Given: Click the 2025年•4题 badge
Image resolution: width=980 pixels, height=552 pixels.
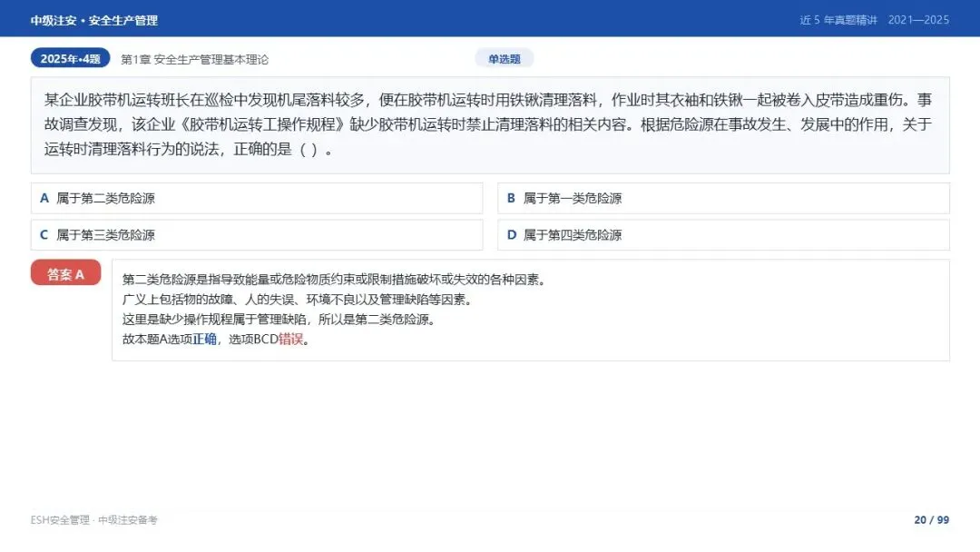Looking at the screenshot, I should (70, 58).
